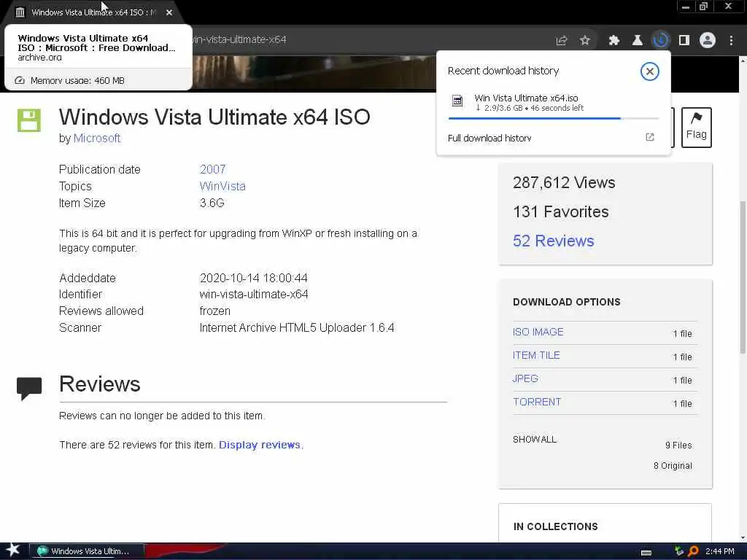
Task: Click the 2:44 PM clock
Action: (719, 551)
